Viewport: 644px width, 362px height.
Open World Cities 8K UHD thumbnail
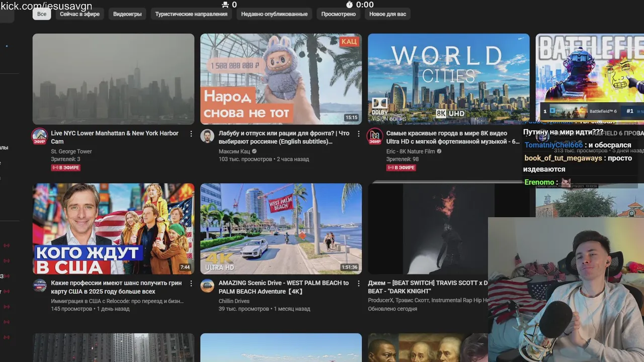(x=448, y=79)
